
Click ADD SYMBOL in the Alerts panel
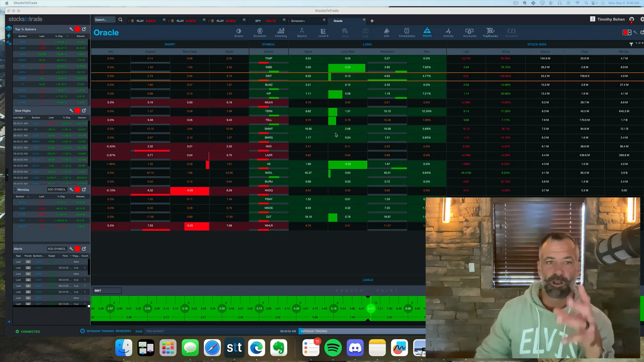(x=57, y=249)
